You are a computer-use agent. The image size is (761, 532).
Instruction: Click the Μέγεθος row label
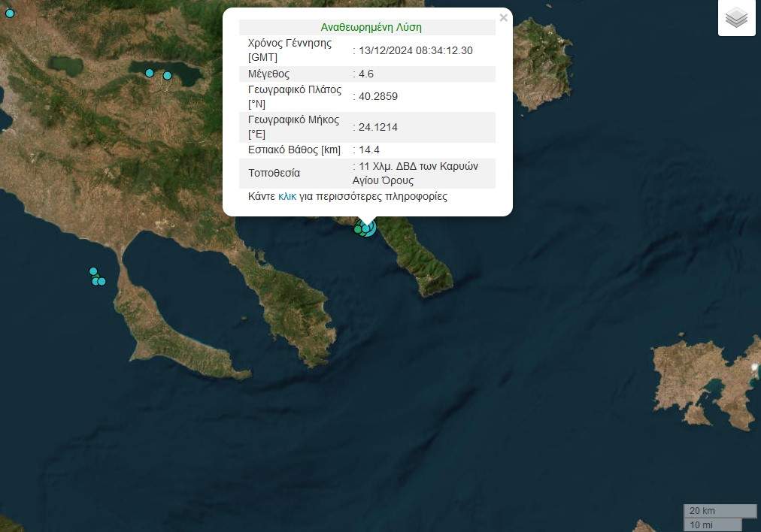click(268, 74)
